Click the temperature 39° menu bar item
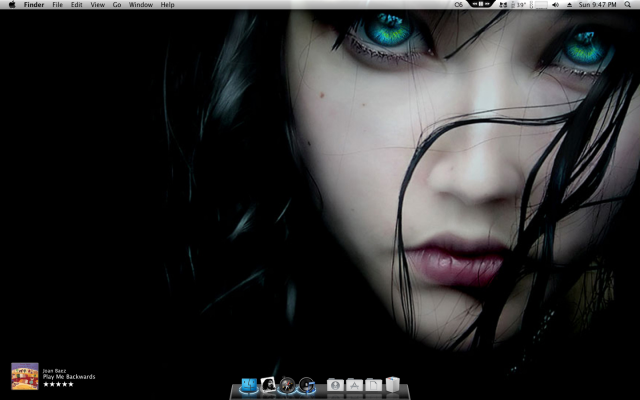Screen dimensions: 640x400 click(521, 5)
